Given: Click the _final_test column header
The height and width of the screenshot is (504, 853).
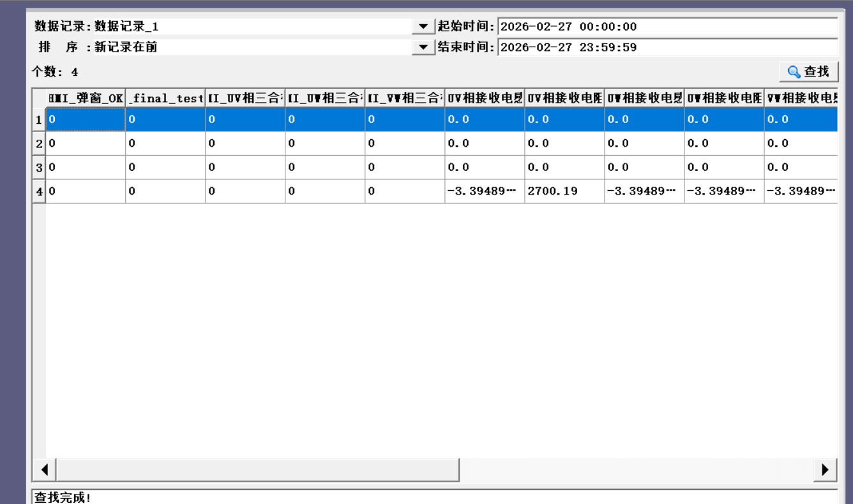Looking at the screenshot, I should pos(165,98).
